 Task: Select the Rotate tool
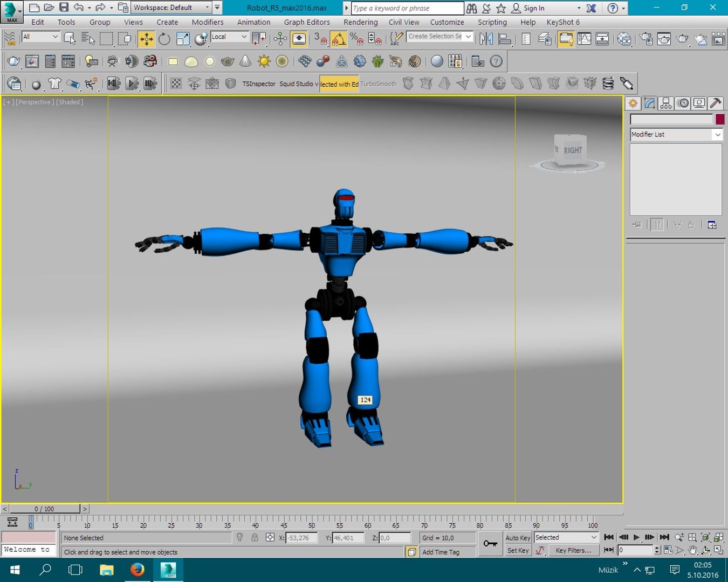coord(164,39)
